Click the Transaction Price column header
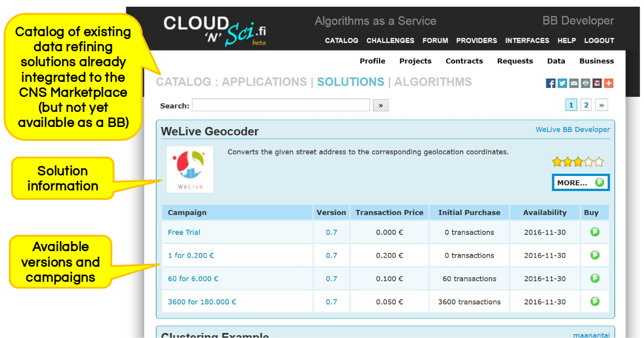The height and width of the screenshot is (338, 644). point(390,213)
